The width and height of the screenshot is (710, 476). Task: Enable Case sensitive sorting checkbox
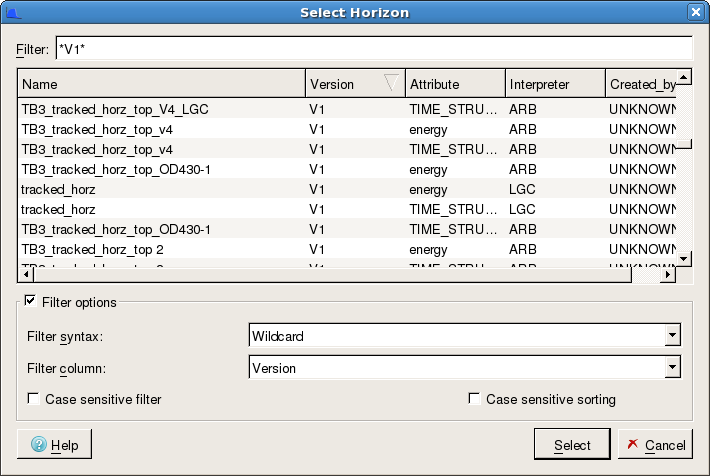pyautogui.click(x=474, y=399)
